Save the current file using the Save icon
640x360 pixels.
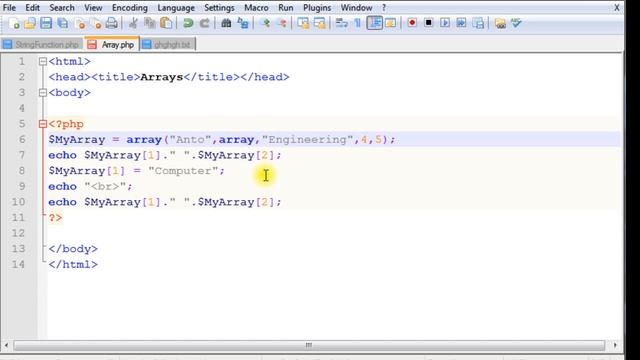click(x=46, y=23)
